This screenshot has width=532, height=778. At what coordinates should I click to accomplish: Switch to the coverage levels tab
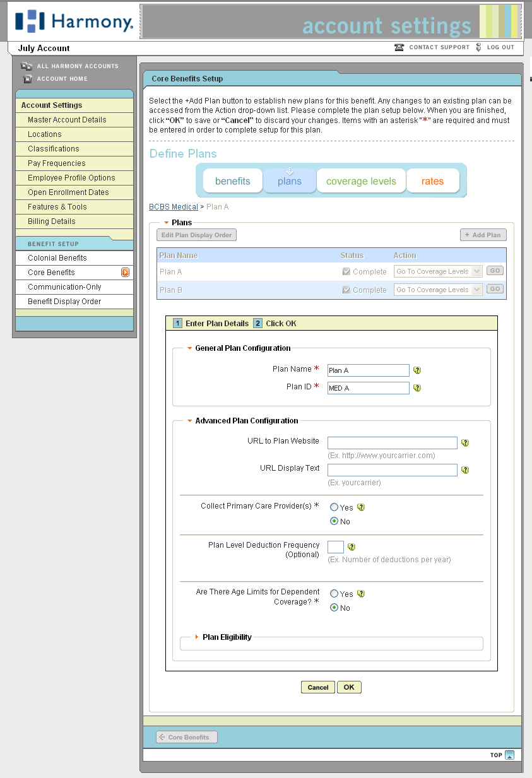pyautogui.click(x=361, y=180)
